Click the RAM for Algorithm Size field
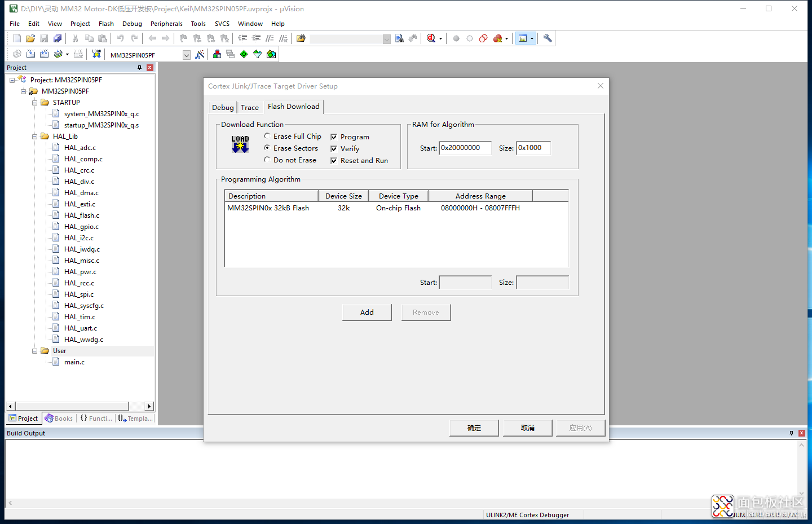The image size is (812, 524). point(533,148)
